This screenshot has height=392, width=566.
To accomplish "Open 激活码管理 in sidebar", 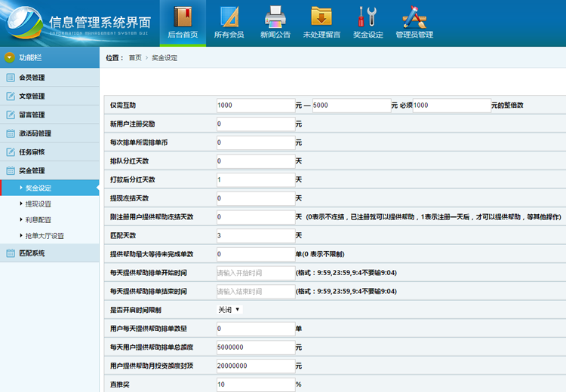I will (35, 133).
